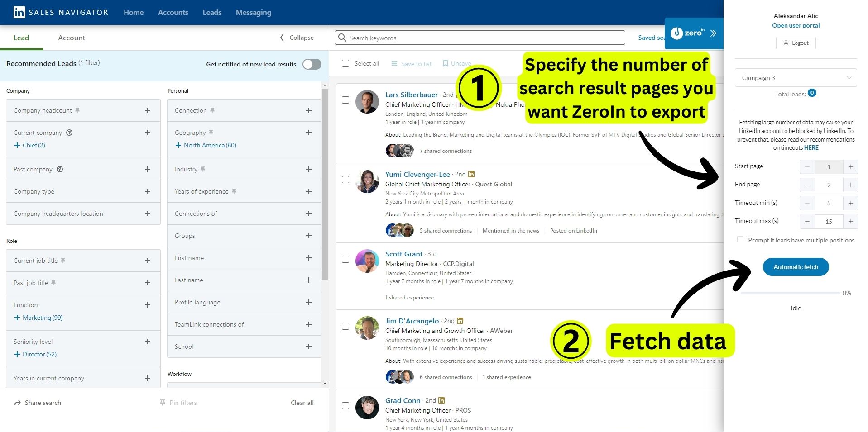Expand the Company type filter
868x432 pixels.
tap(148, 191)
